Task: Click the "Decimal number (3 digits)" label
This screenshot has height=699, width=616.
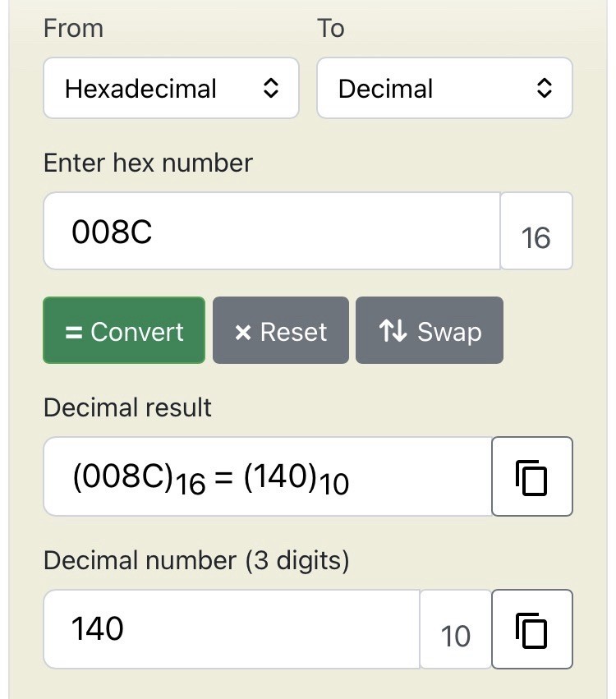Action: (195, 561)
